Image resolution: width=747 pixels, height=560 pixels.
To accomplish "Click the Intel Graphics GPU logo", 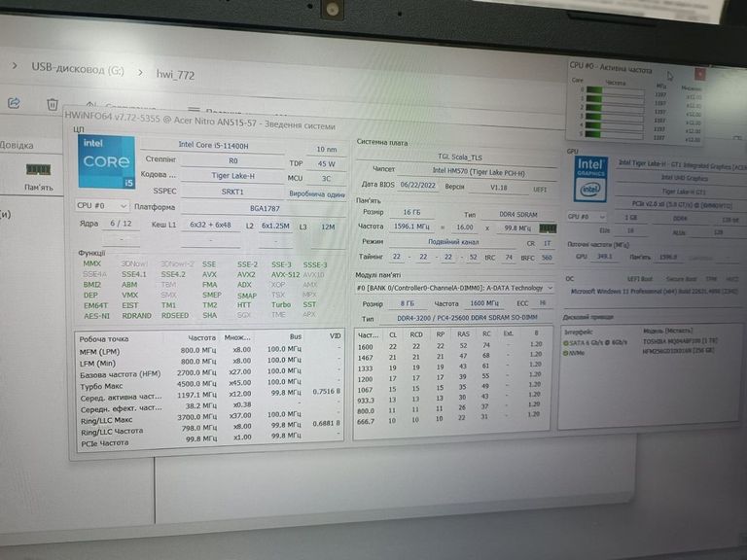I will tap(590, 176).
